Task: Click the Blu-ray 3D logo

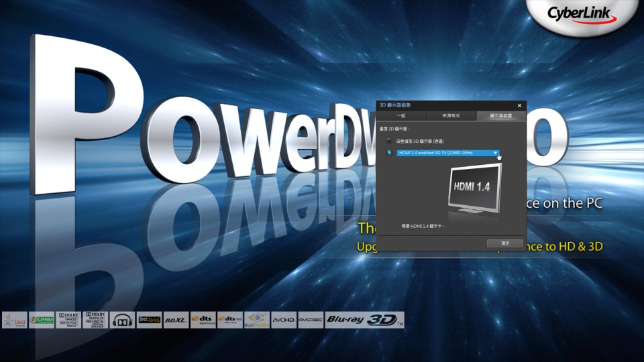Action: point(365,320)
